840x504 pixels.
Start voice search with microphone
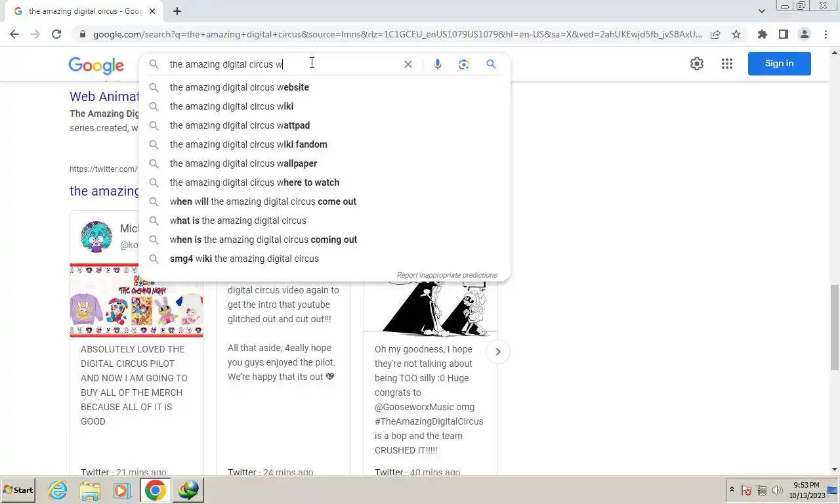(438, 64)
